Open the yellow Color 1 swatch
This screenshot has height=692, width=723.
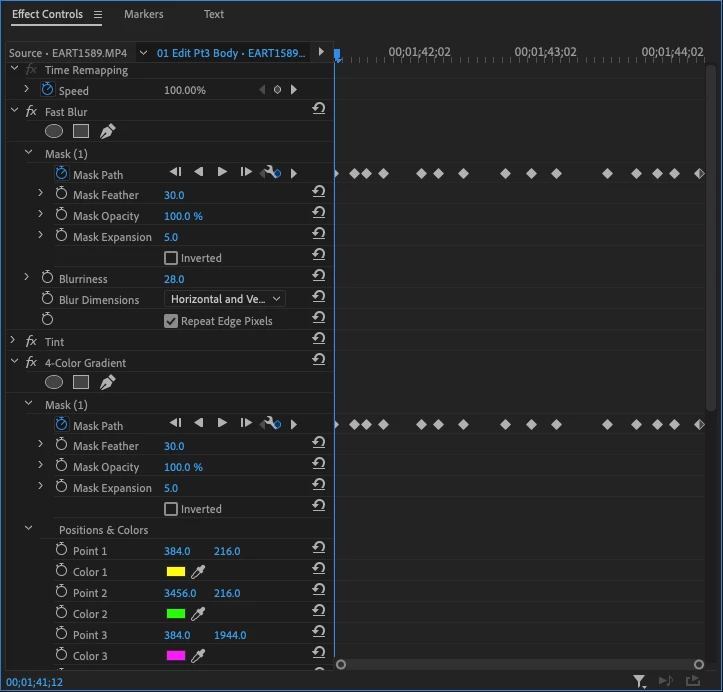click(x=176, y=572)
